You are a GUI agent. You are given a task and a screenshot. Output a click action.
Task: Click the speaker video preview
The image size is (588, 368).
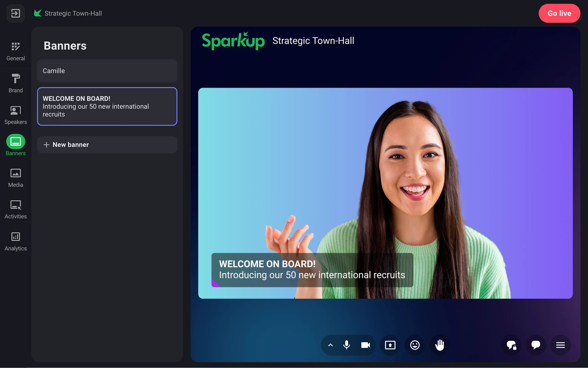pyautogui.click(x=385, y=193)
